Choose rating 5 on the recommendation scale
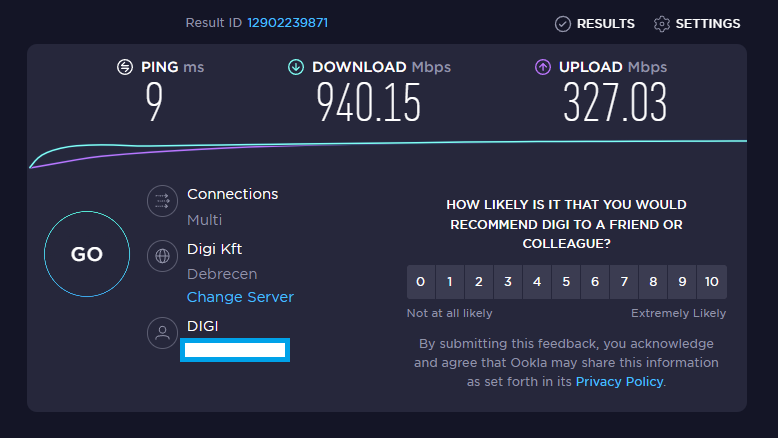The height and width of the screenshot is (438, 778). click(x=566, y=282)
